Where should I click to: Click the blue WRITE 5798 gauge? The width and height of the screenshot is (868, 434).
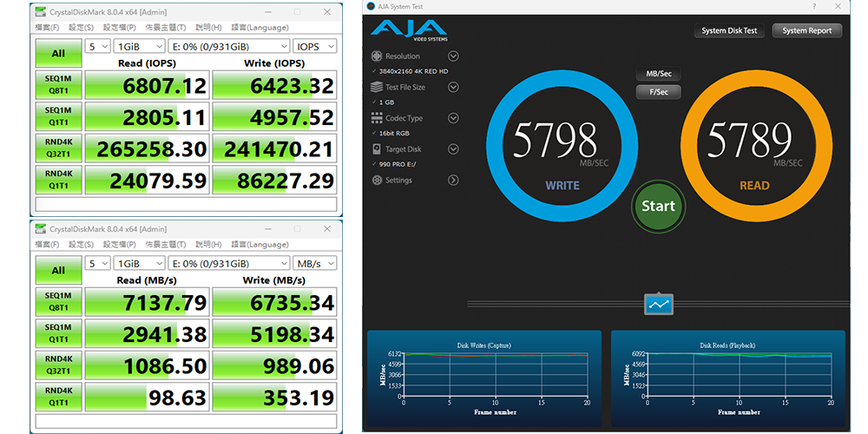pos(562,146)
